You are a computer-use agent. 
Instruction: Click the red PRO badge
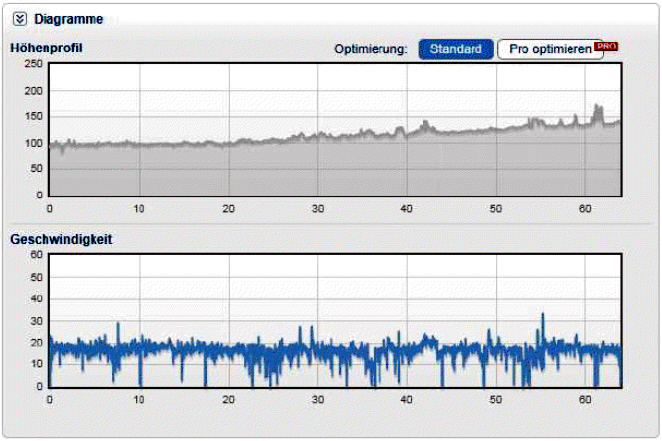tap(606, 46)
